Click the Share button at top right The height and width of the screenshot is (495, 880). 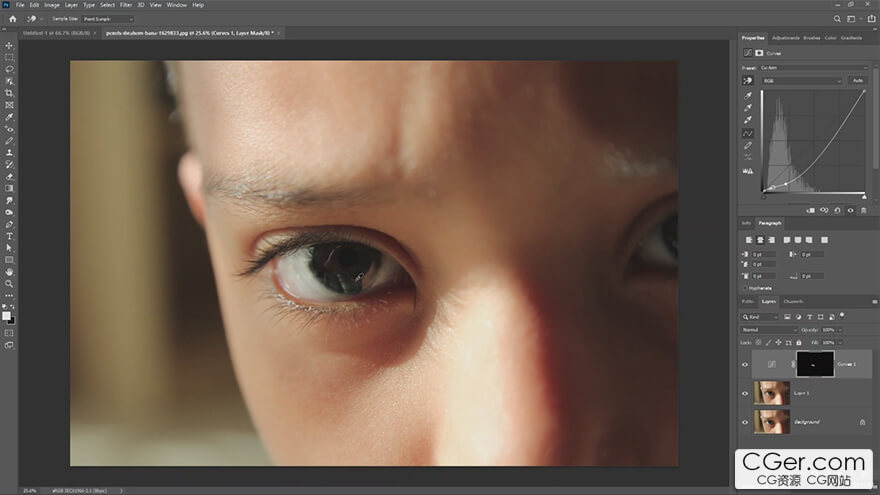point(871,19)
